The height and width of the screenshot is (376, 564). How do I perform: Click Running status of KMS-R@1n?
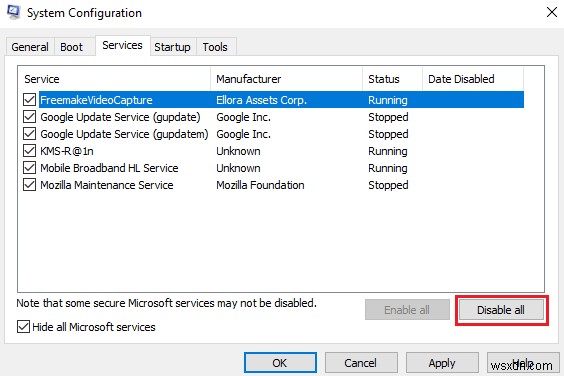click(x=388, y=151)
